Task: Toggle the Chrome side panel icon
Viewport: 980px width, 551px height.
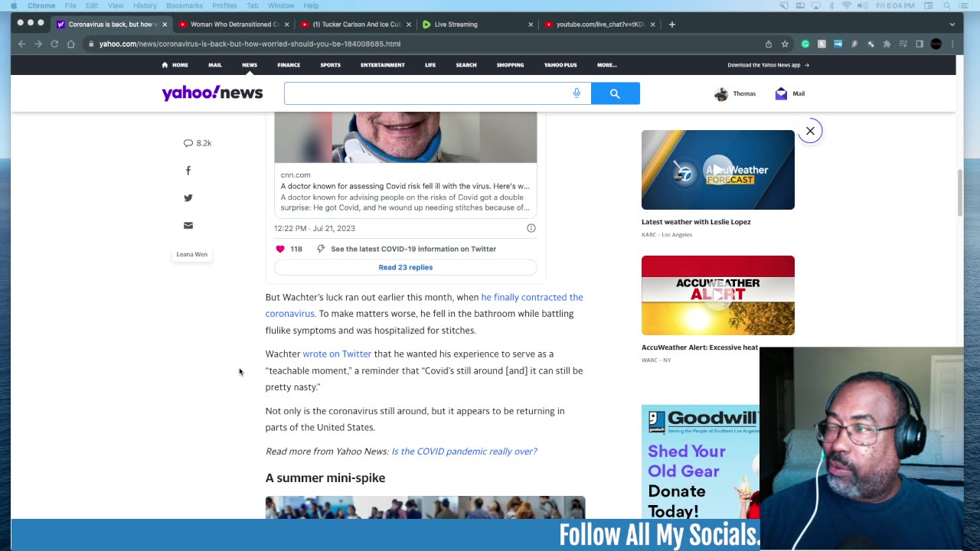Action: (x=920, y=44)
